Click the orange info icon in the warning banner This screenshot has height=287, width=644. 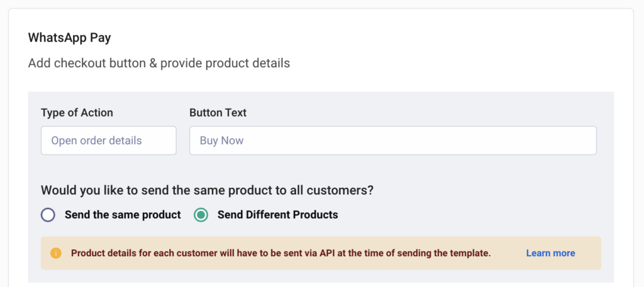point(56,253)
